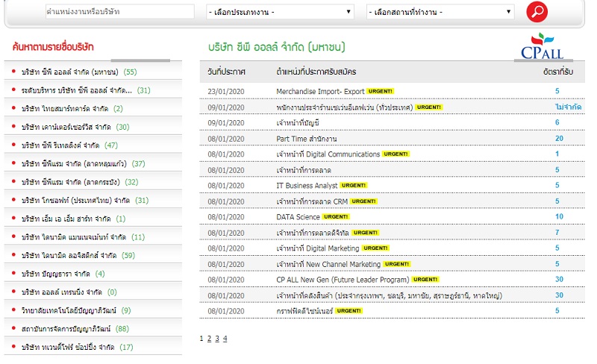Viewport: 597px width, 364px height.
Task: Click URGENT badge beside IT Business Analyst
Action: [x=354, y=185]
